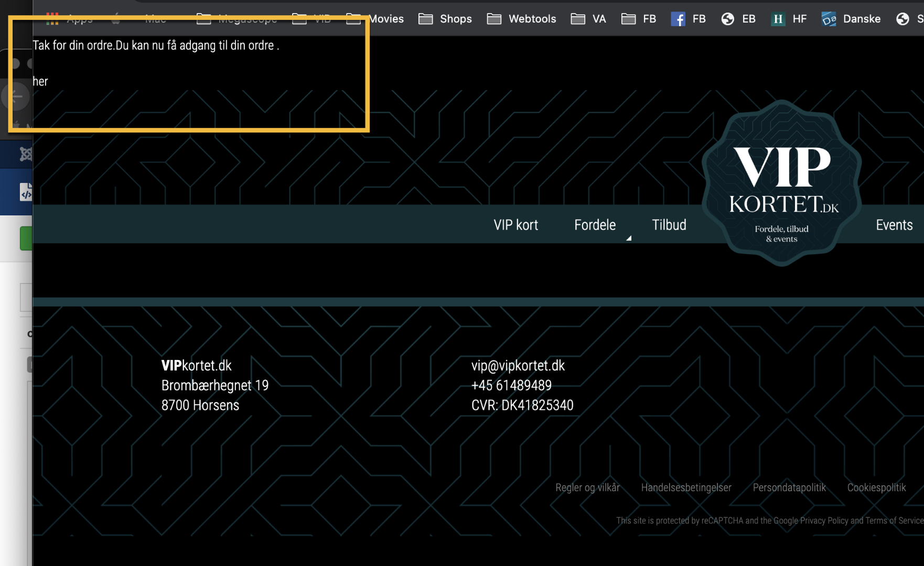Open Terms of Service link in reCAPTCHA notice
924x566 pixels.
pyautogui.click(x=895, y=520)
